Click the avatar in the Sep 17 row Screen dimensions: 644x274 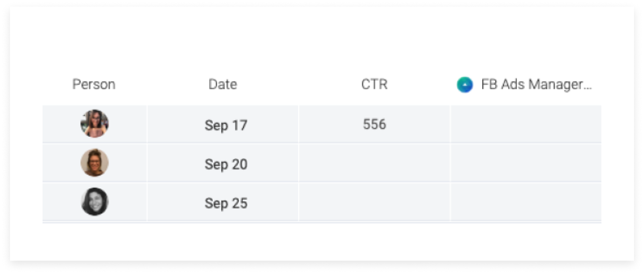click(x=95, y=124)
